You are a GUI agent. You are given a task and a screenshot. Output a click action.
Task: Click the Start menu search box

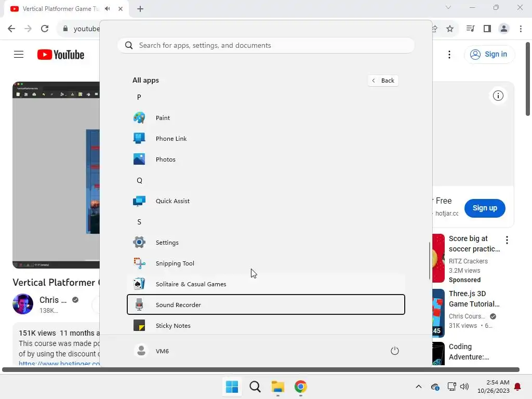pyautogui.click(x=265, y=45)
